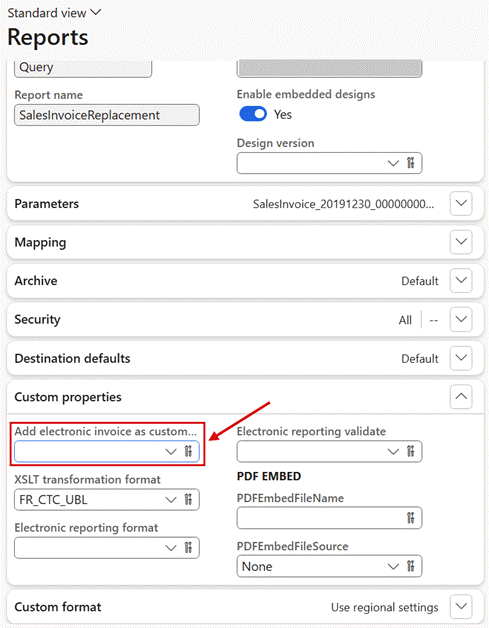Image resolution: width=489 pixels, height=628 pixels.
Task: Open the Design version dropdown arrow
Action: click(x=393, y=163)
